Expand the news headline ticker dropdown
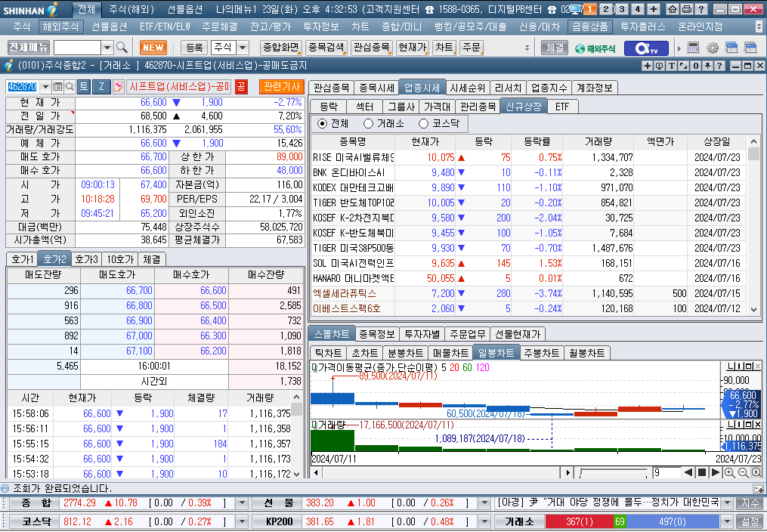The width and height of the screenshot is (767, 532). click(x=728, y=503)
